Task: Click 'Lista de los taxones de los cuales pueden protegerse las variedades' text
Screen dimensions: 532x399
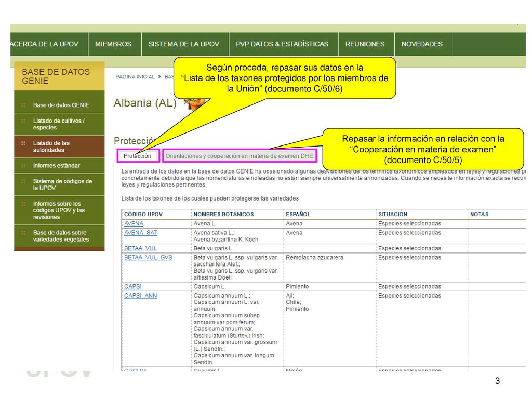Action: click(x=210, y=198)
